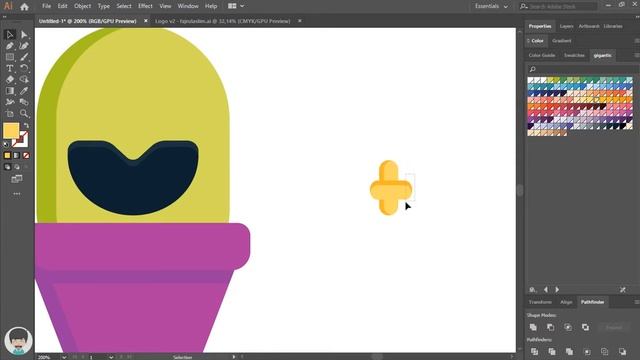The width and height of the screenshot is (640, 360).
Task: Select the Rectangle tool
Action: pyautogui.click(x=10, y=57)
